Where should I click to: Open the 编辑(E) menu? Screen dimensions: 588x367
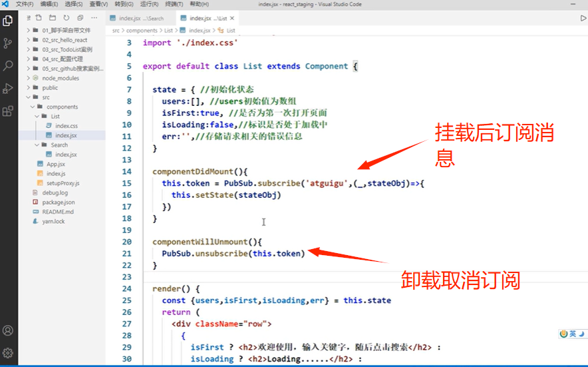pos(49,4)
